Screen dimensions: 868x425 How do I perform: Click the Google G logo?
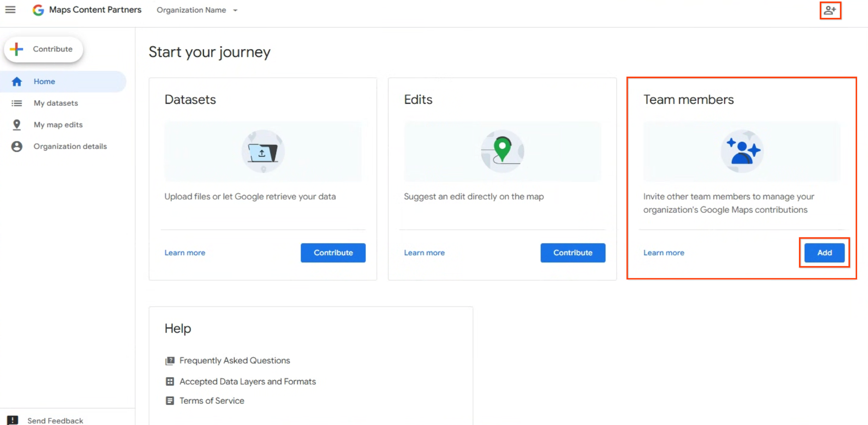(38, 10)
